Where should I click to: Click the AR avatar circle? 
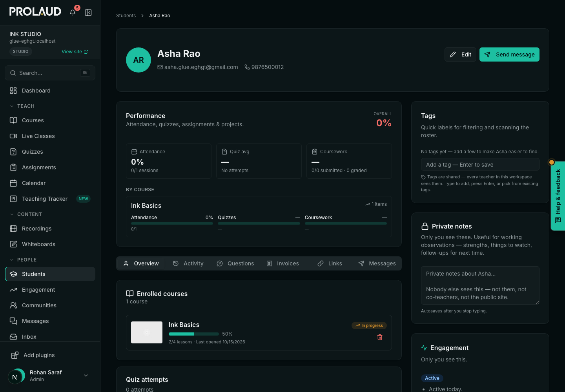tap(139, 60)
